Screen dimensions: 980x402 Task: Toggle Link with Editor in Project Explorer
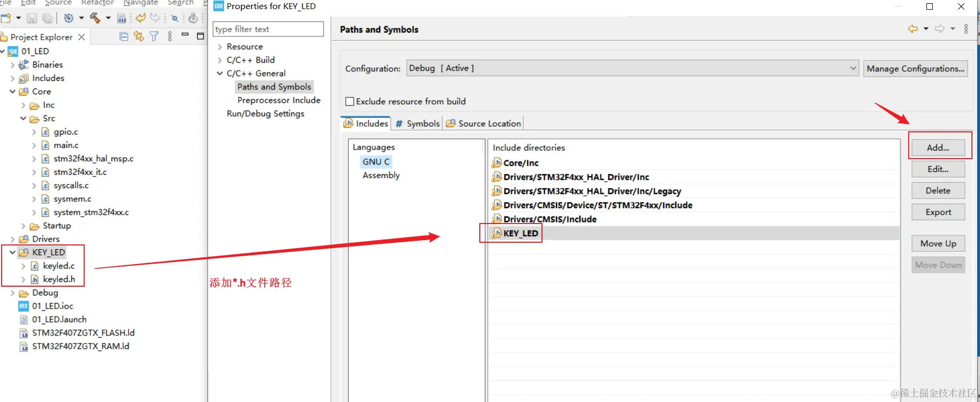point(138,36)
